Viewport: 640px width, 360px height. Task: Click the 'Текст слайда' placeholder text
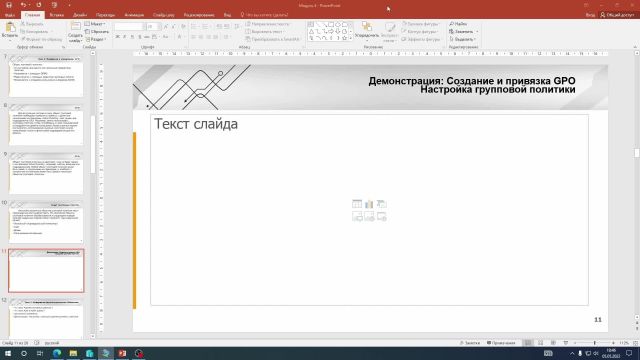point(196,124)
